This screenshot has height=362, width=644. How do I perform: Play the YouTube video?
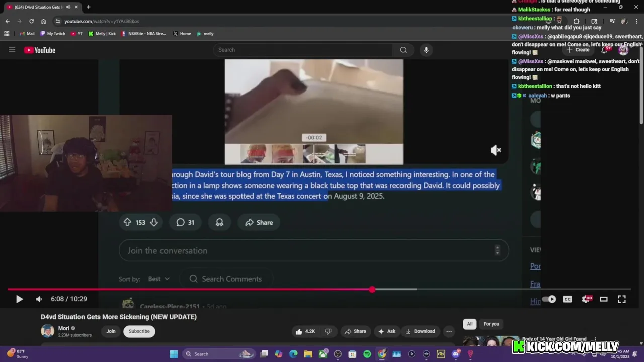[19, 299]
